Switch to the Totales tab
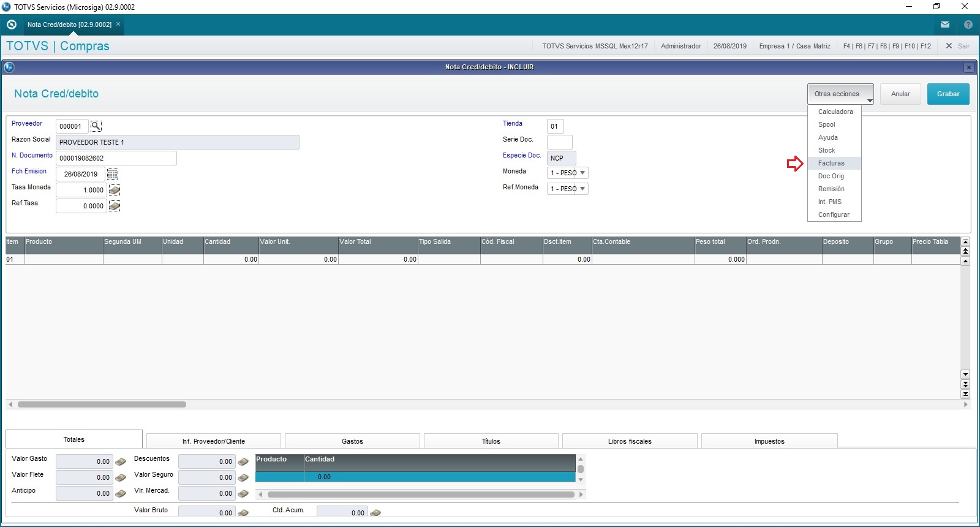Screen dimensions: 980x527 coord(74,439)
